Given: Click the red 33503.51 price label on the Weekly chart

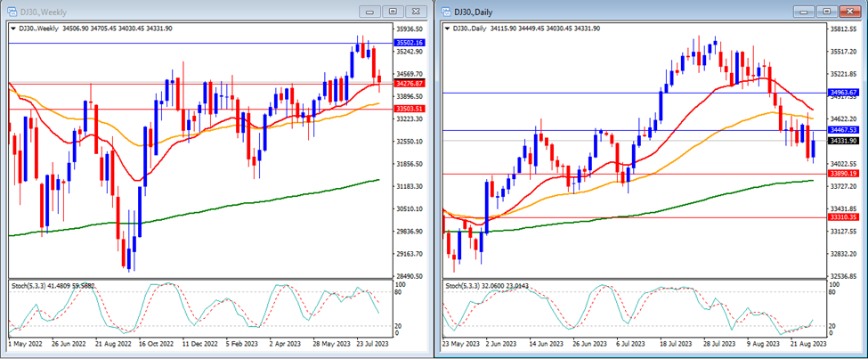Looking at the screenshot, I should 410,110.
